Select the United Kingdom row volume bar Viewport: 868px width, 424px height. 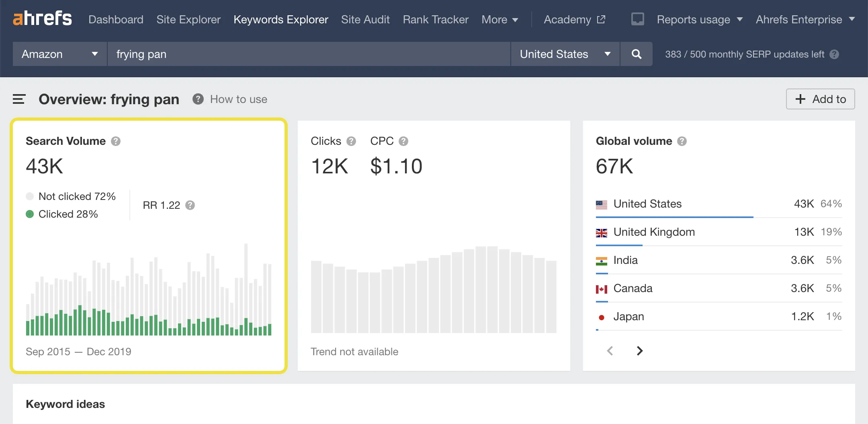[619, 245]
